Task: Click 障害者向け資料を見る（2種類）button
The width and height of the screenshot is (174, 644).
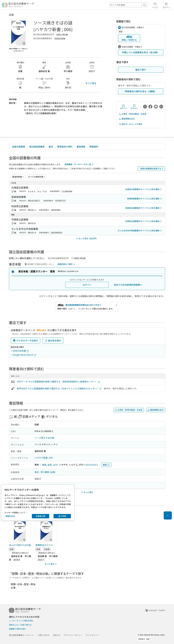Action: tap(141, 91)
